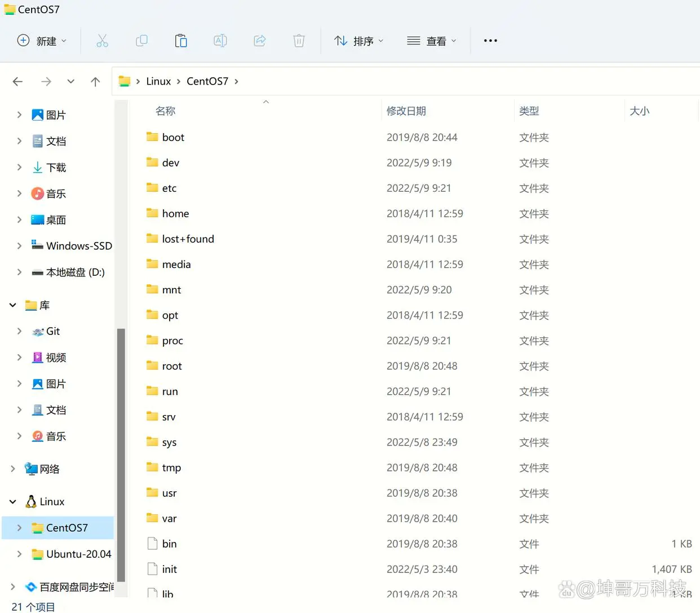Go back with the left arrow

tap(18, 82)
